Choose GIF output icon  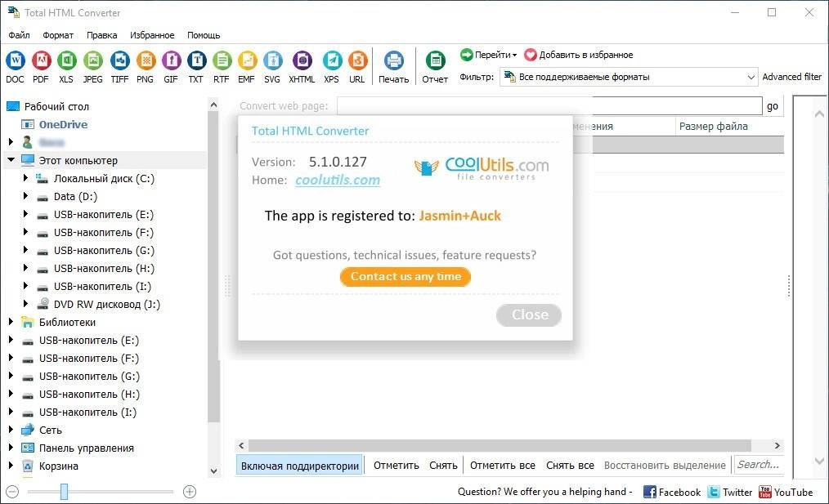click(171, 61)
